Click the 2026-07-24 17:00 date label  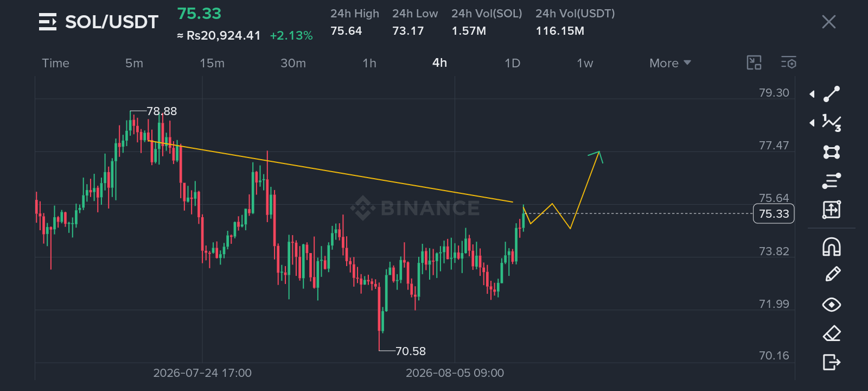click(x=202, y=373)
